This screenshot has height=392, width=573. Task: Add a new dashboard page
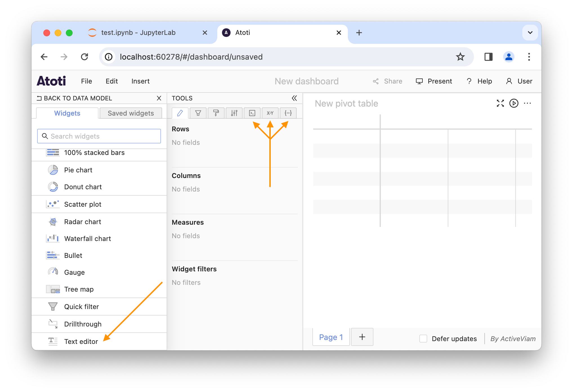tap(362, 337)
